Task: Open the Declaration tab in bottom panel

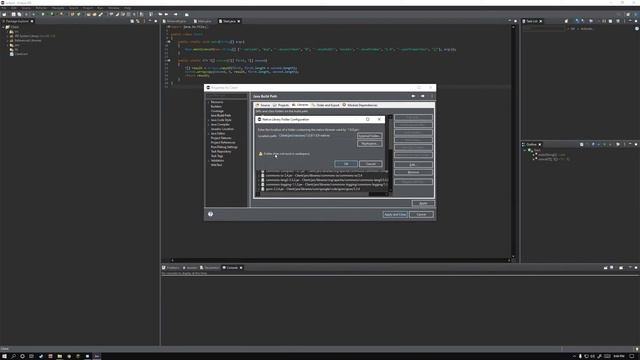Action: point(209,268)
